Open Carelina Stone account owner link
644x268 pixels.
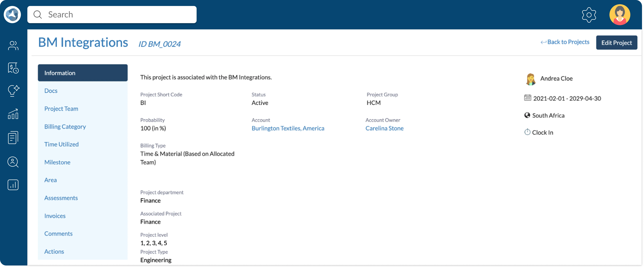coord(384,128)
